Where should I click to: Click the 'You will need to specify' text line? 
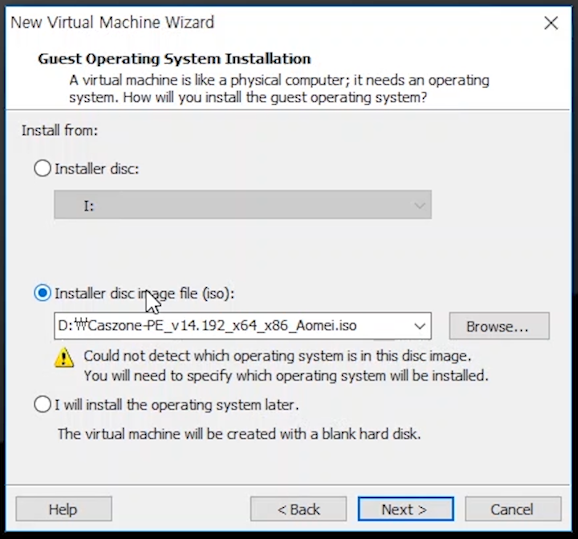286,376
